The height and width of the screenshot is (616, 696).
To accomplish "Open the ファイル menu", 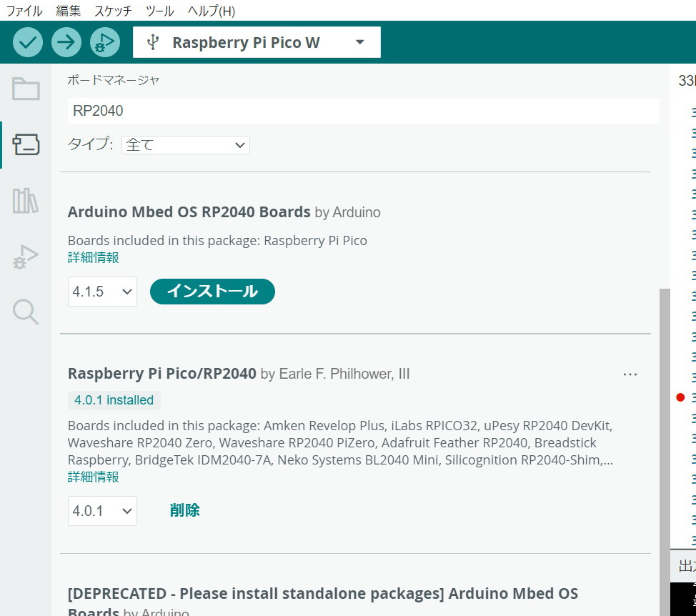I will click(24, 11).
